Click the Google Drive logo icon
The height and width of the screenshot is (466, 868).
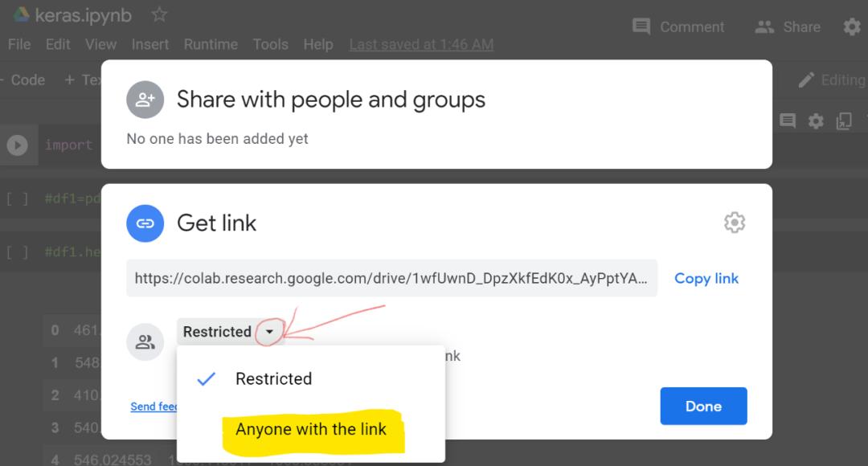click(21, 14)
